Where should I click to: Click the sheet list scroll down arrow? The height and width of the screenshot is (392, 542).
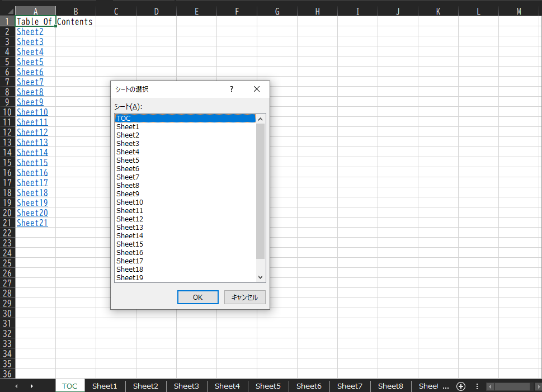pyautogui.click(x=260, y=277)
